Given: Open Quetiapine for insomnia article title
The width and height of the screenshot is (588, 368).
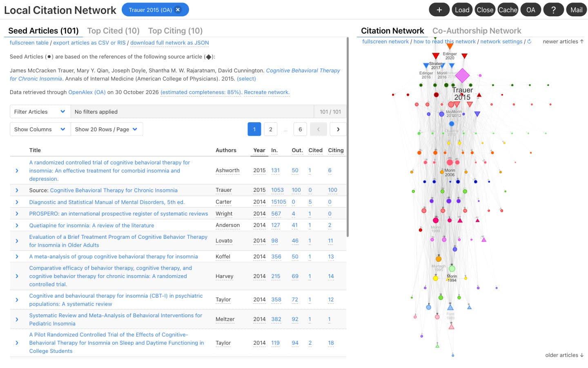Looking at the screenshot, I should [91, 225].
